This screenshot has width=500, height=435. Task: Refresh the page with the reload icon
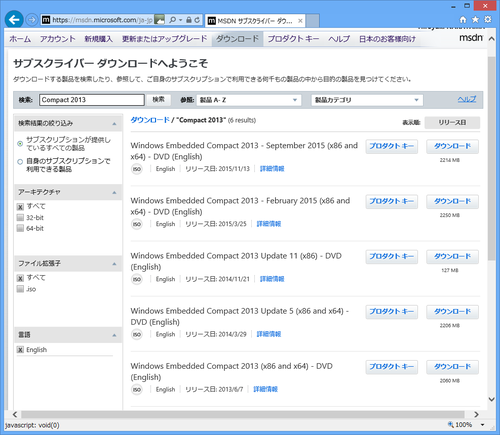click(x=197, y=20)
